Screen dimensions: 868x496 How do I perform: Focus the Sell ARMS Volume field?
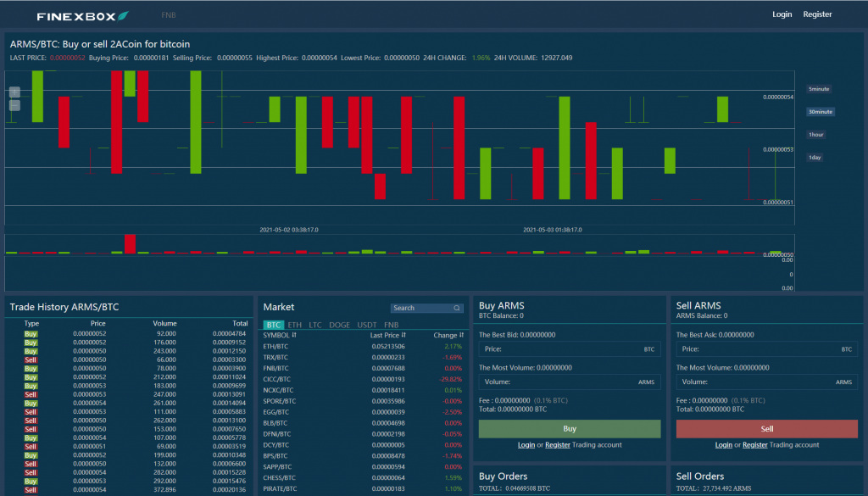tap(766, 382)
